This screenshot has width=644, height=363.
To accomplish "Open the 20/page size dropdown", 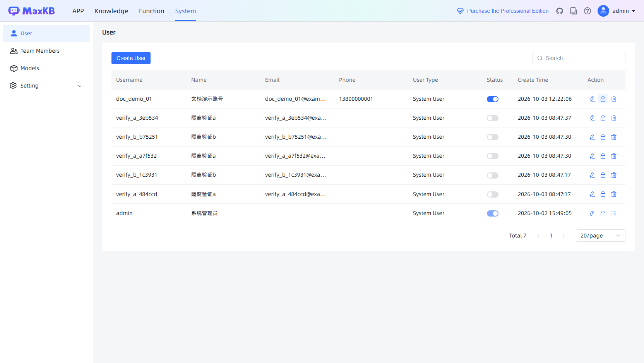I will [600, 236].
